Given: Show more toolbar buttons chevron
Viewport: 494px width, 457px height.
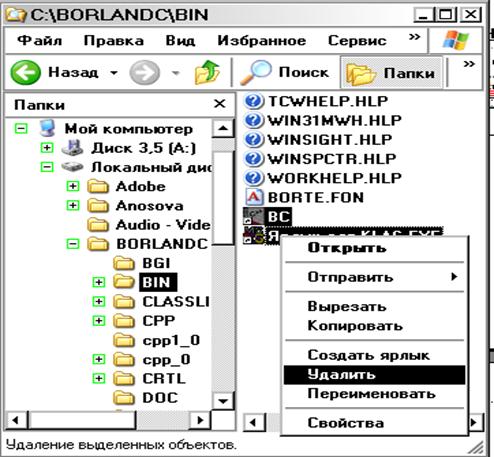Looking at the screenshot, I should coord(469,64).
